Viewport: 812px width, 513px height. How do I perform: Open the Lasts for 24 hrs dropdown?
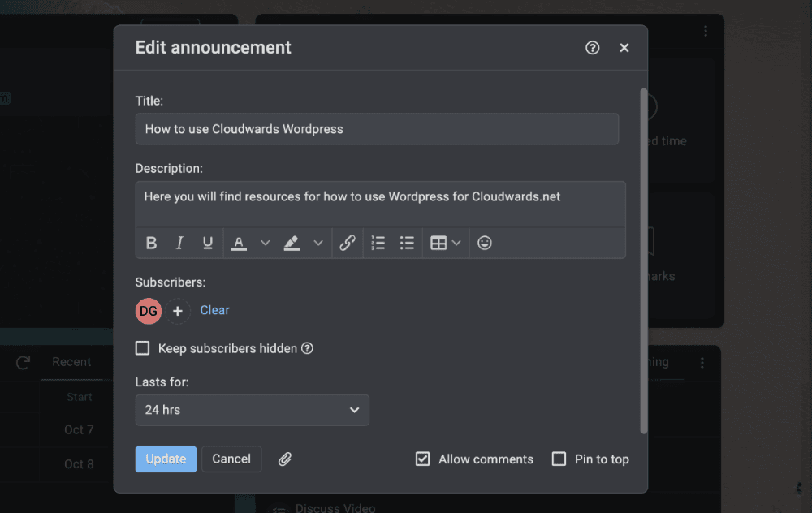pyautogui.click(x=253, y=410)
